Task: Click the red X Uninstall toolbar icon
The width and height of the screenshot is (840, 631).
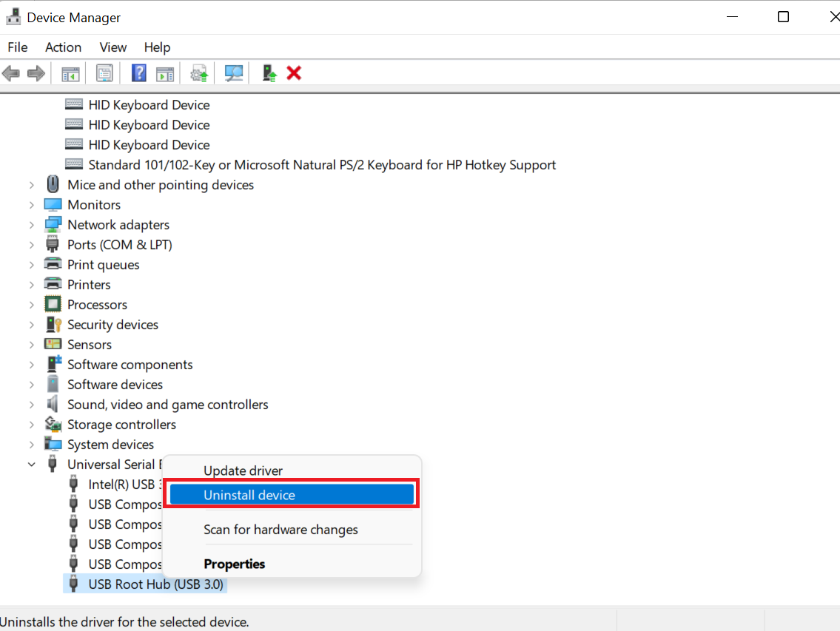Action: (294, 72)
